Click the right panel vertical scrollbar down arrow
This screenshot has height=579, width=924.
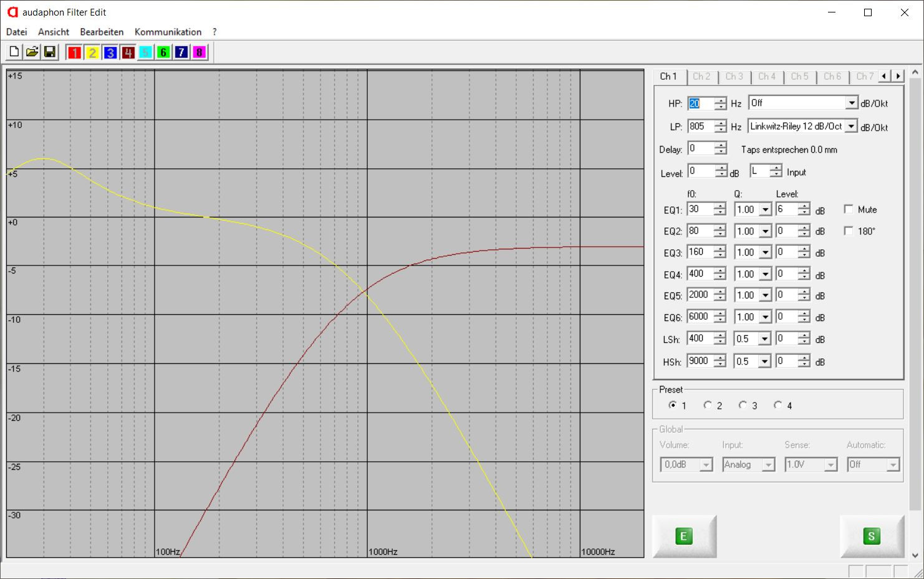coord(915,555)
